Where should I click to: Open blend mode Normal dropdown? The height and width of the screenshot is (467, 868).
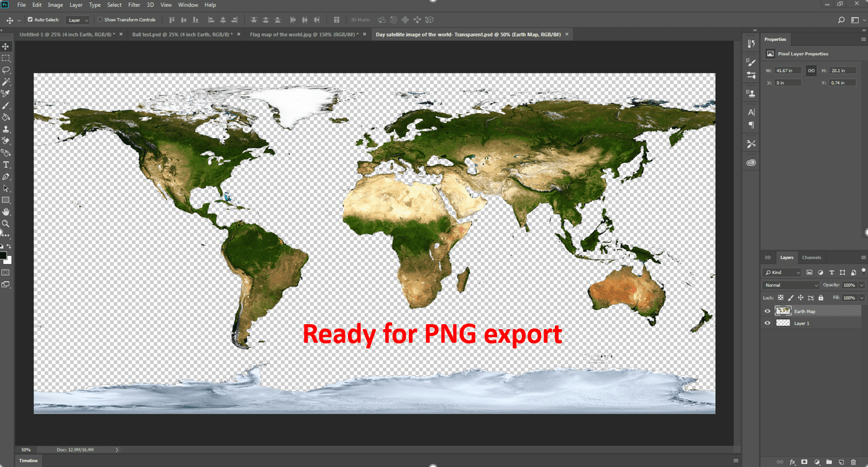(791, 285)
